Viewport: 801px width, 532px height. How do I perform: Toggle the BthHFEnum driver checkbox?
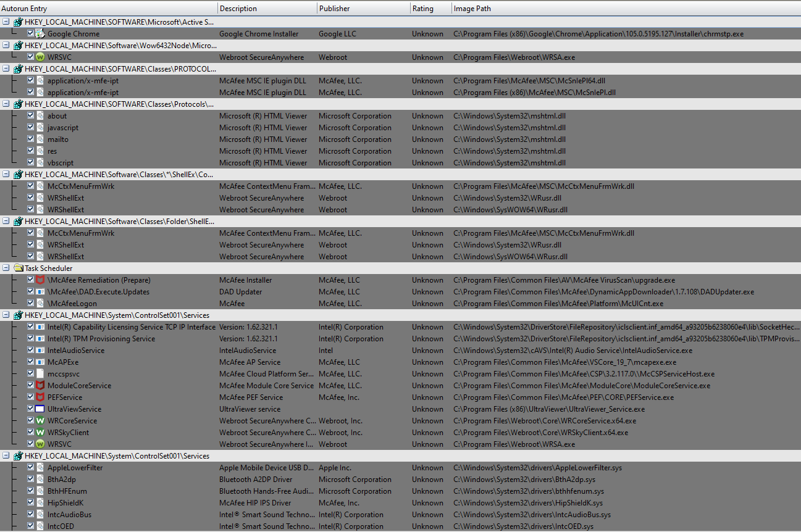click(x=30, y=491)
